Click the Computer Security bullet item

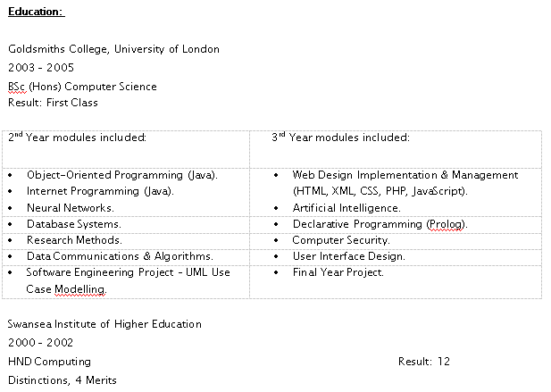[x=341, y=240]
